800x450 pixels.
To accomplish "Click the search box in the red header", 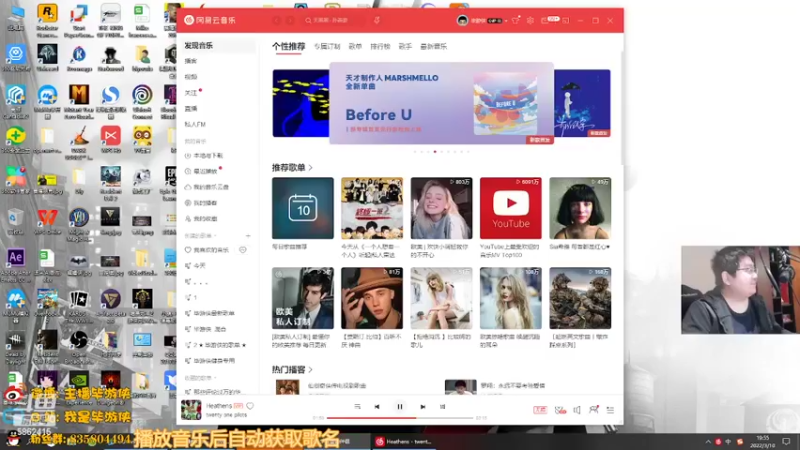I will [x=334, y=20].
